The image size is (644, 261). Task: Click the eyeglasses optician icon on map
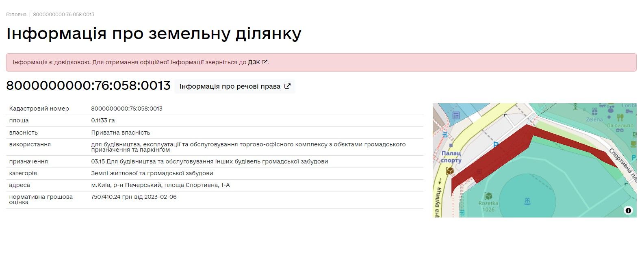click(620, 130)
